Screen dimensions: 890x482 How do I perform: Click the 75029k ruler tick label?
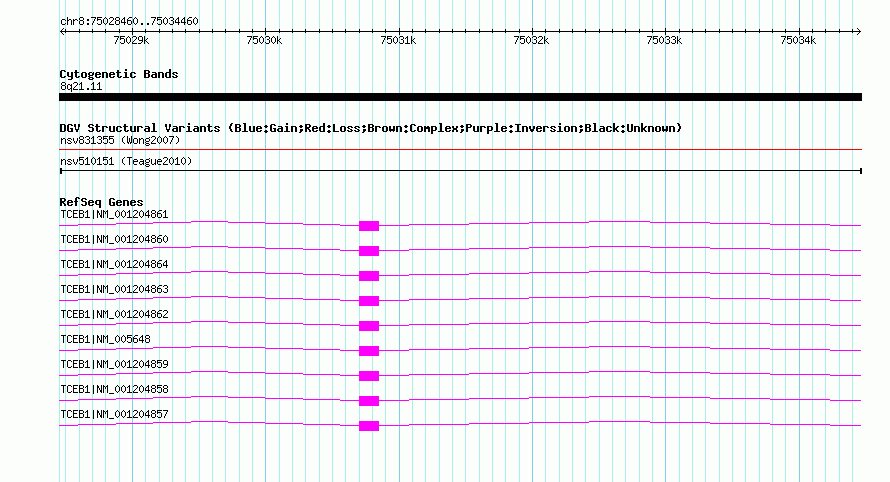click(x=131, y=40)
